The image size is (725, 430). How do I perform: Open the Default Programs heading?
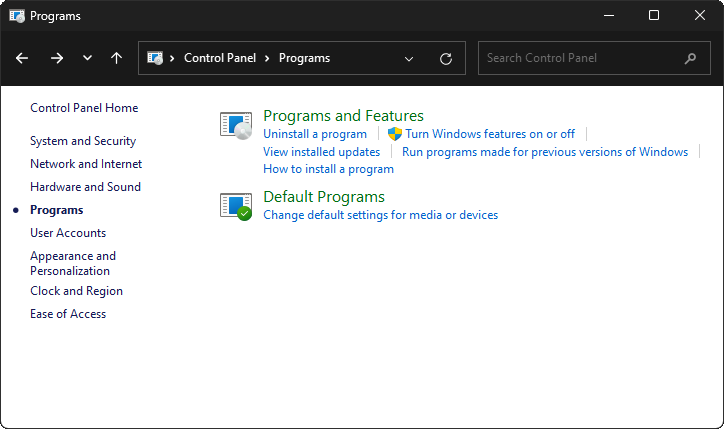(324, 197)
